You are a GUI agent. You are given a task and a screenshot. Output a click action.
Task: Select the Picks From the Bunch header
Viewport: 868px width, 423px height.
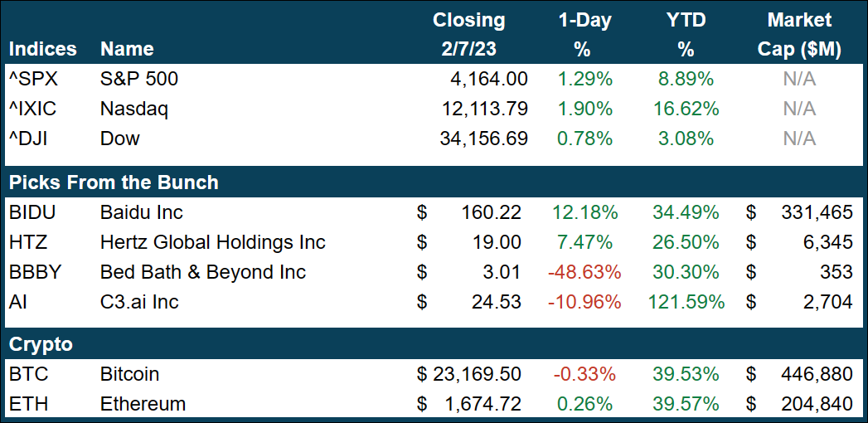[114, 182]
